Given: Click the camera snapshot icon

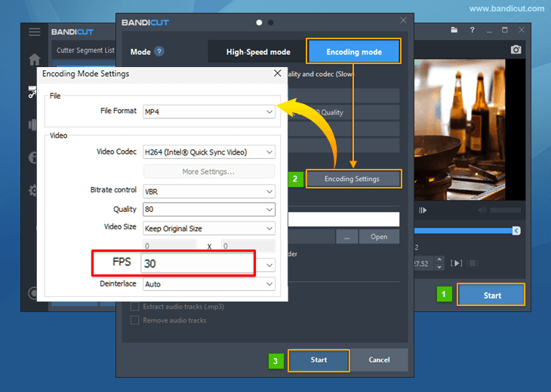Looking at the screenshot, I should point(516,50).
